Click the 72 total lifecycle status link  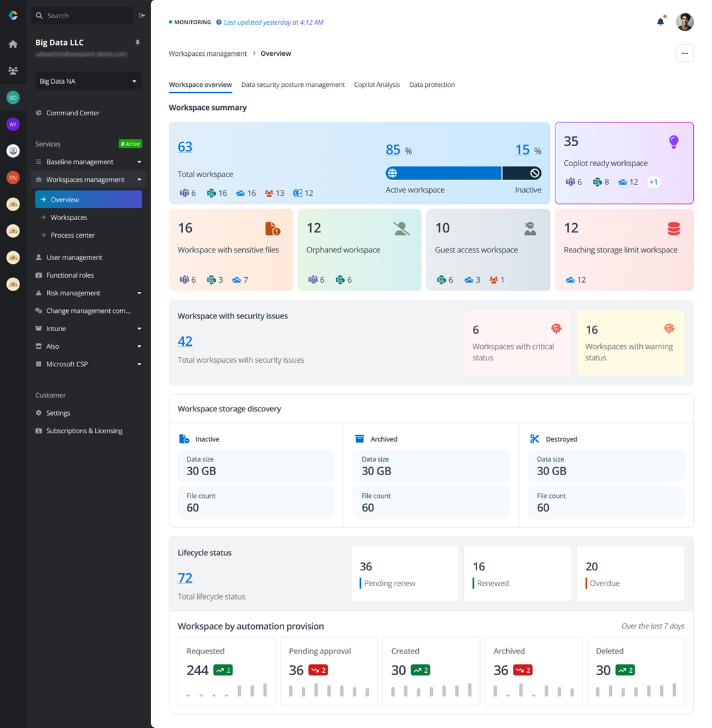click(x=185, y=578)
